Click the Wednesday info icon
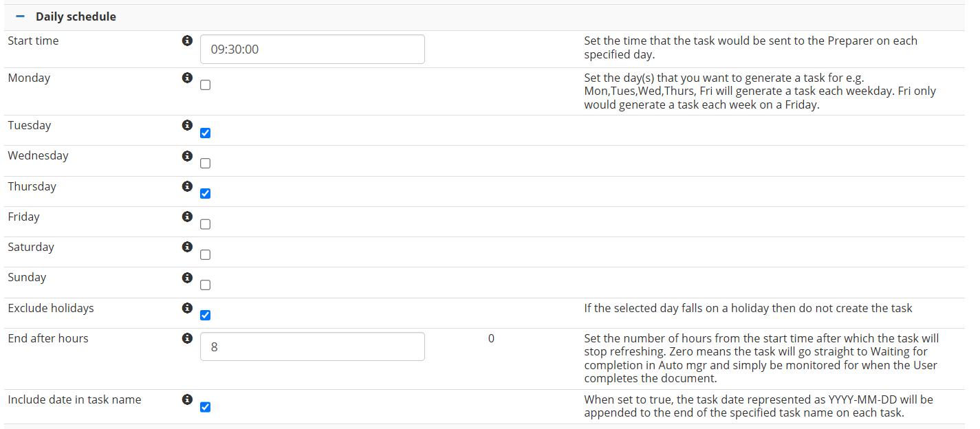The image size is (980, 429). tap(187, 156)
